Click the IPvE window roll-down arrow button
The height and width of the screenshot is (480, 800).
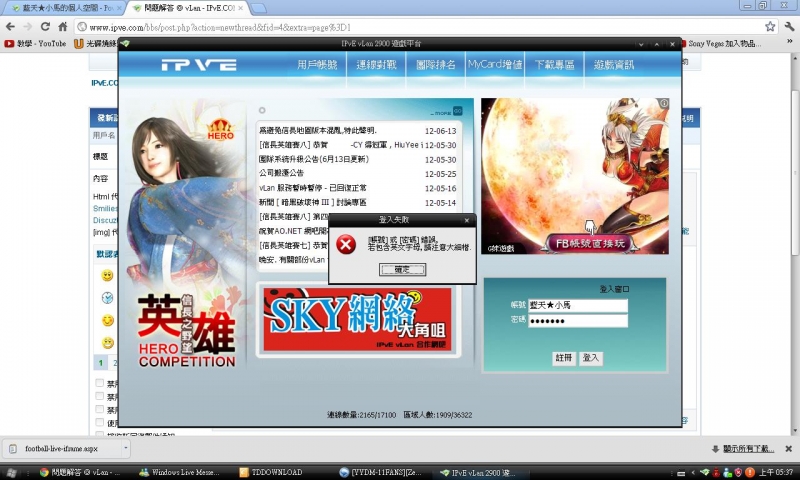[x=641, y=44]
